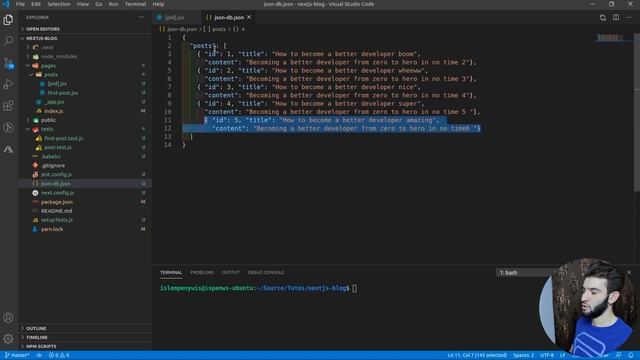This screenshot has width=640, height=360.
Task: Expand the node_modules folder
Action: 59,56
